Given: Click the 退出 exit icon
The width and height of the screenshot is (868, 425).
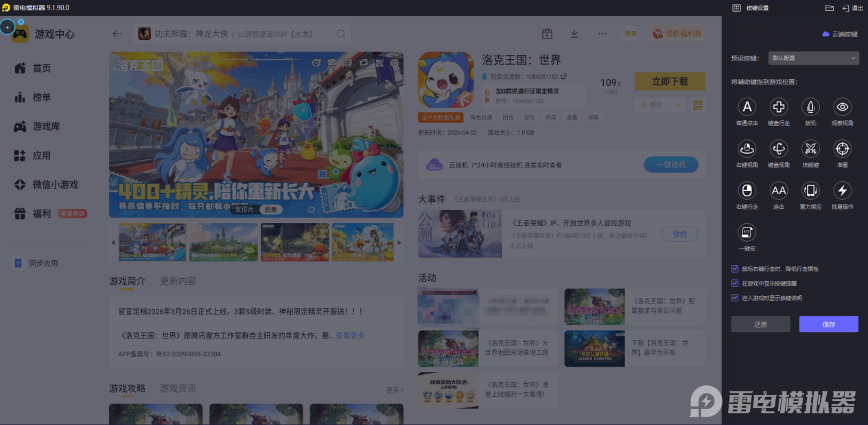Looking at the screenshot, I should [852, 8].
